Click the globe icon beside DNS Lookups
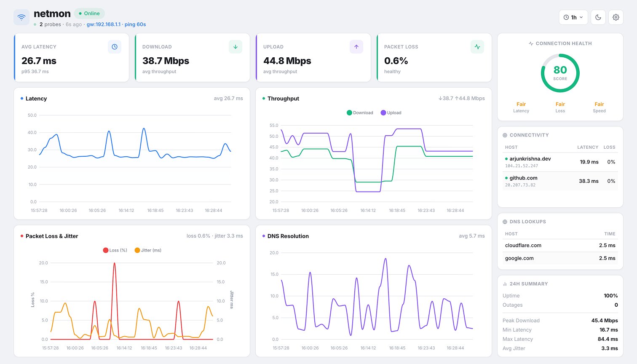Image resolution: width=637 pixels, height=364 pixels. [505, 222]
